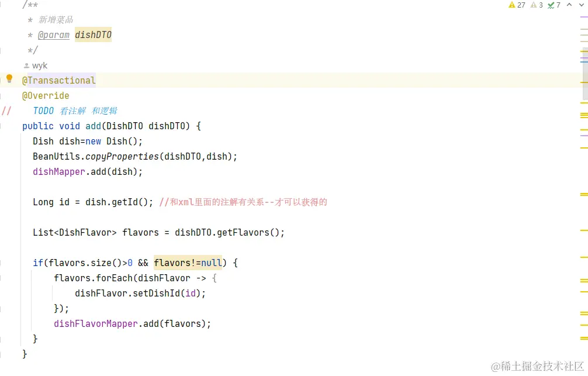Viewport: 588px width, 376px height.
Task: Click the wyk author annotation hint
Action: [40, 65]
